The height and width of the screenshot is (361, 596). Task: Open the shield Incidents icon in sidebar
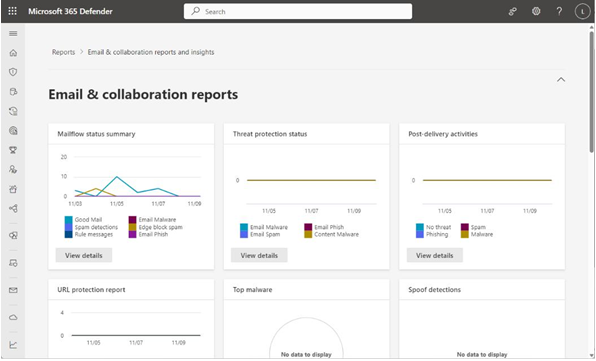pyautogui.click(x=13, y=72)
